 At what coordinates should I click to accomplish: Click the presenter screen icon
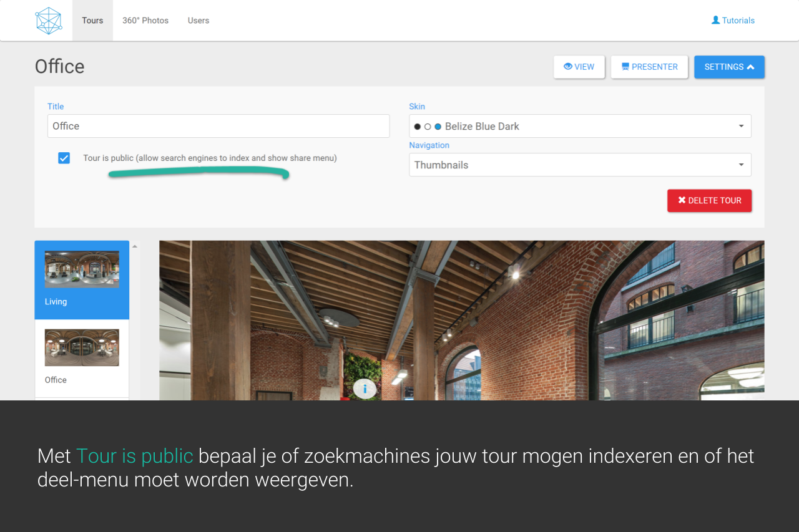click(625, 67)
